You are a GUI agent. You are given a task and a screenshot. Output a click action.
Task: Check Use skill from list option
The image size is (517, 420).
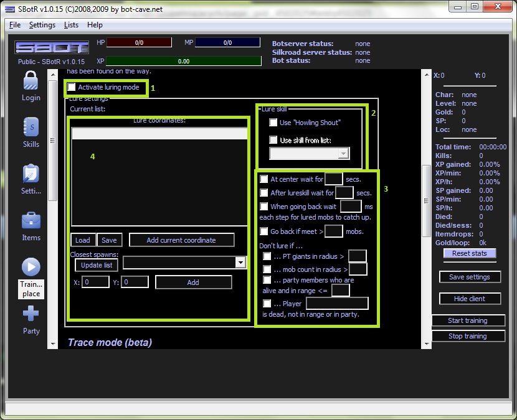pyautogui.click(x=273, y=140)
